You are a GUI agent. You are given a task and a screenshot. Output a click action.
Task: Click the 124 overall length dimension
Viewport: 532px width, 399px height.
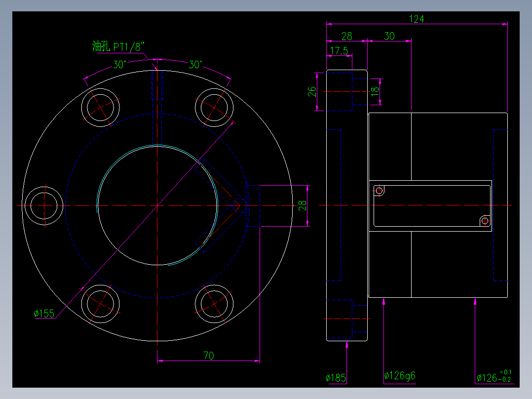417,19
